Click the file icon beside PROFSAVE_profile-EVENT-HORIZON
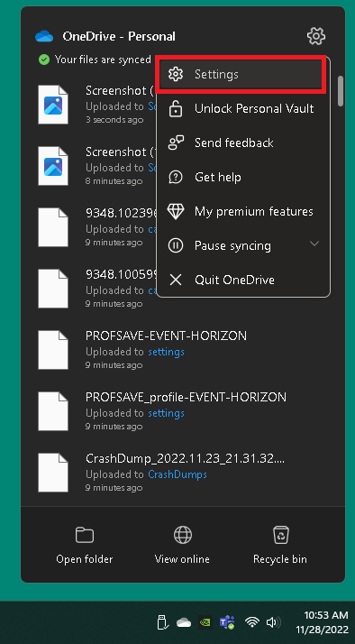 tap(53, 410)
